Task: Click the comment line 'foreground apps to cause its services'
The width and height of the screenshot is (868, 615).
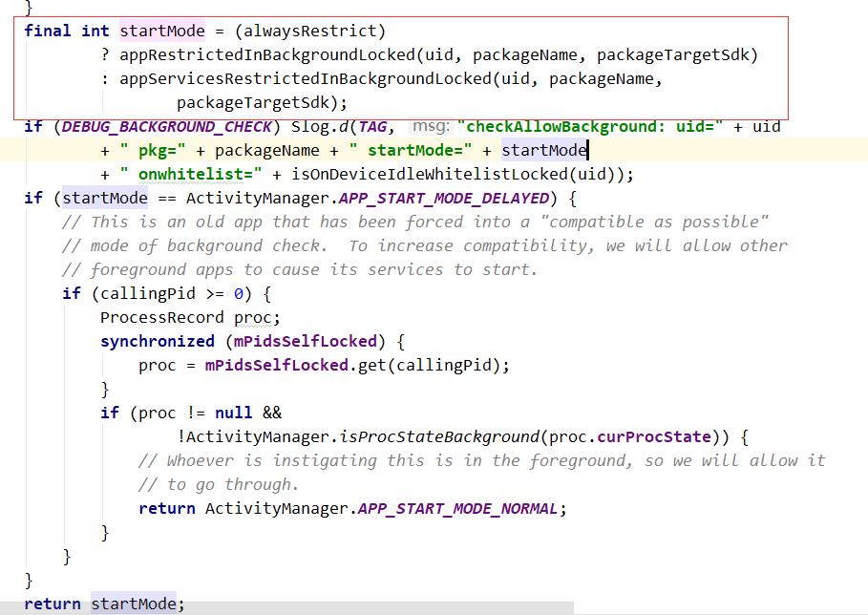Action: [x=300, y=269]
